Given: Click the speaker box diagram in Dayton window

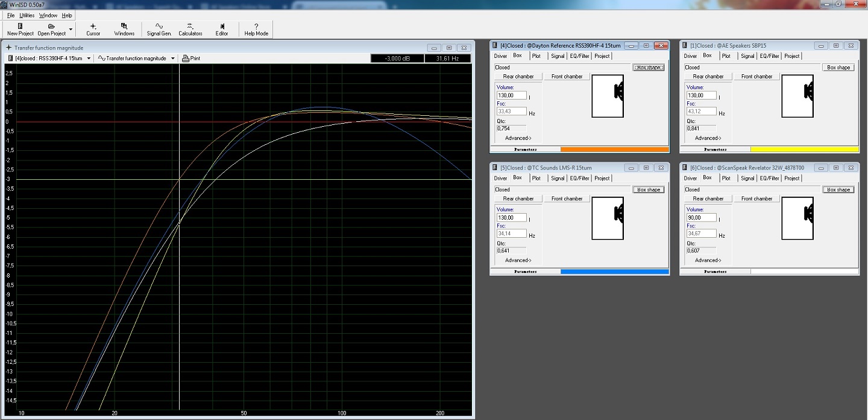Looking at the screenshot, I should (607, 95).
